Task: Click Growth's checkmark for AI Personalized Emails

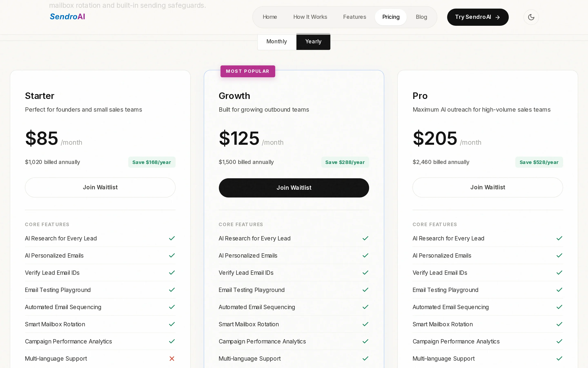Action: coord(365,256)
